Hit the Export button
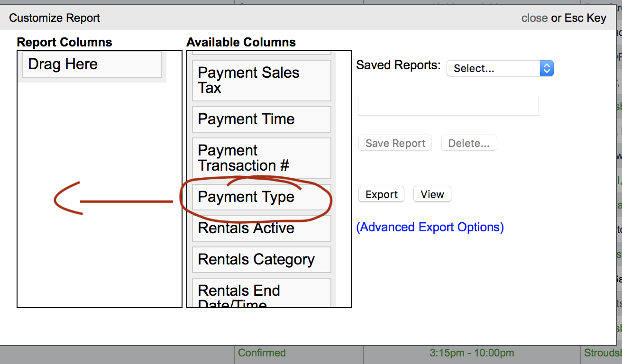Image resolution: width=622 pixels, height=364 pixels. [381, 194]
